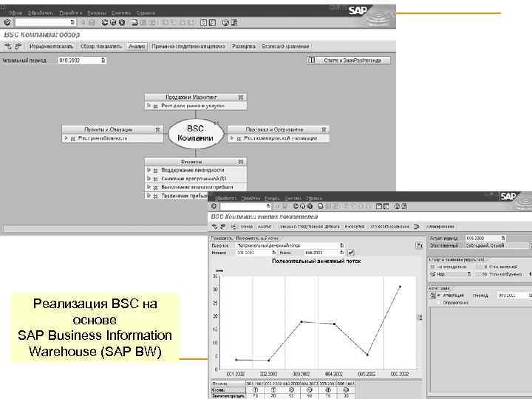532x399 pixels.
Task: Click the Причинно-следственная цепочка button in the overview window
Action: (x=188, y=46)
